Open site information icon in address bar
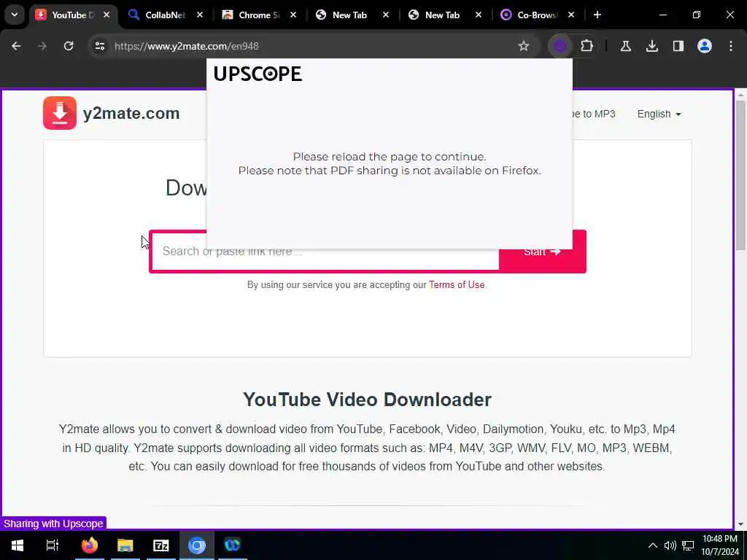 coord(99,46)
